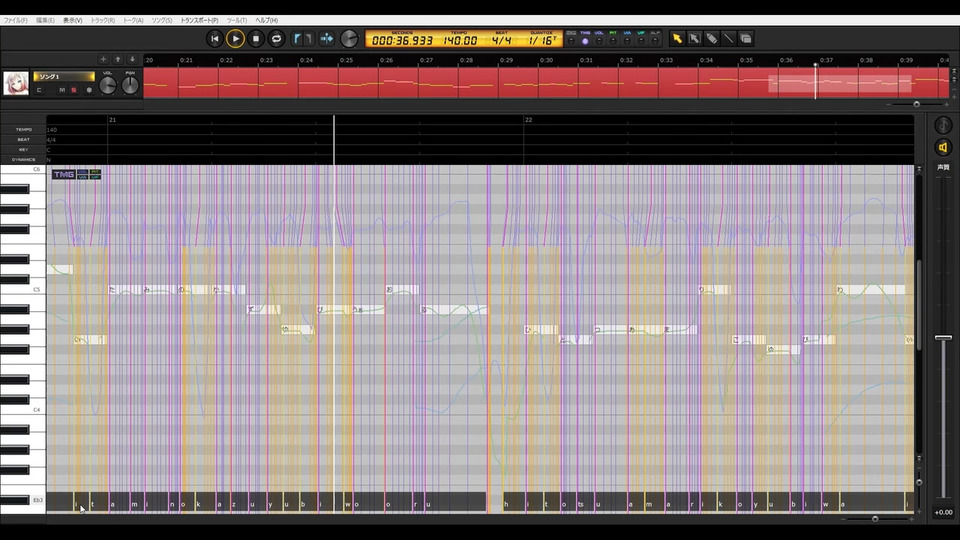The image size is (960, 540).
Task: Open the TEMPO value 140.00
Action: [460, 40]
